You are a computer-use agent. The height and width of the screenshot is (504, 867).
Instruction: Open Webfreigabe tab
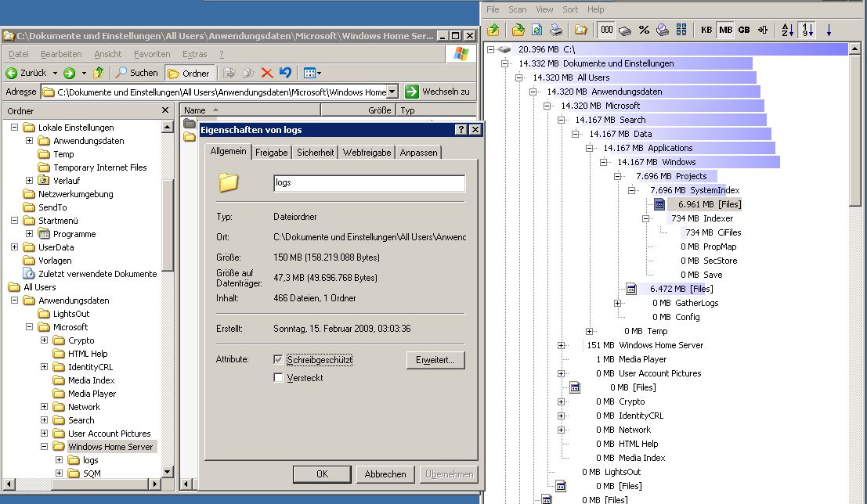(367, 153)
